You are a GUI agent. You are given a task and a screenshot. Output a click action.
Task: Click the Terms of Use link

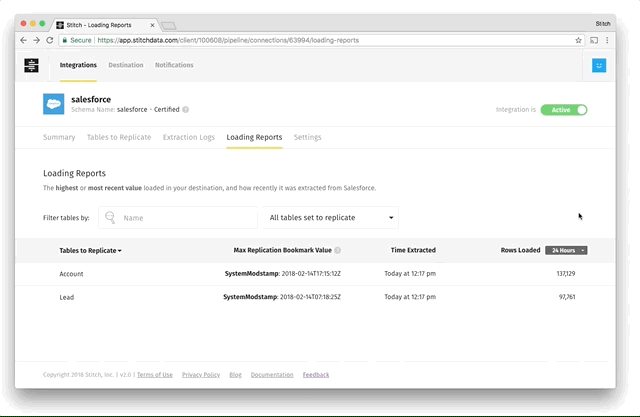[155, 375]
